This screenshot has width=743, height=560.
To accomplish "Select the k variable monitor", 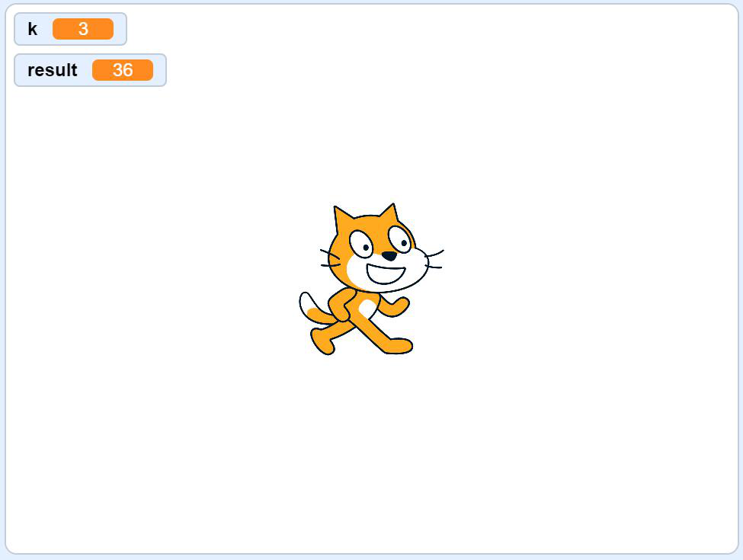I will (x=71, y=29).
